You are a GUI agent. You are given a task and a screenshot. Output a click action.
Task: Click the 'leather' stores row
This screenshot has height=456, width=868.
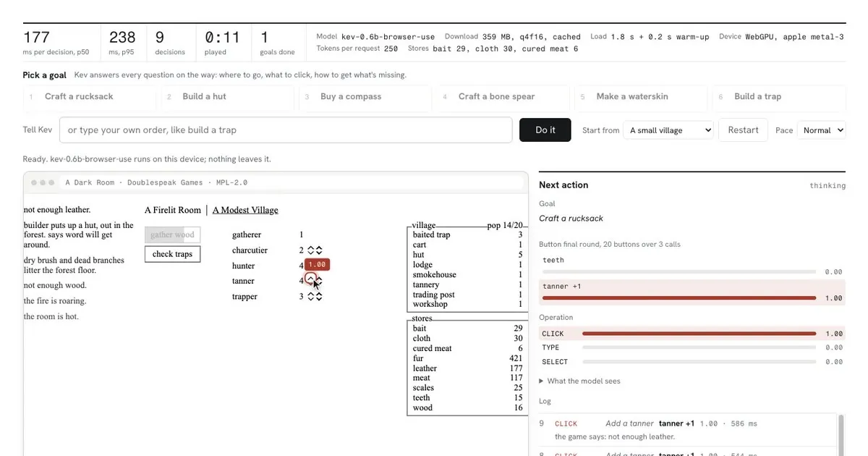tap(467, 368)
